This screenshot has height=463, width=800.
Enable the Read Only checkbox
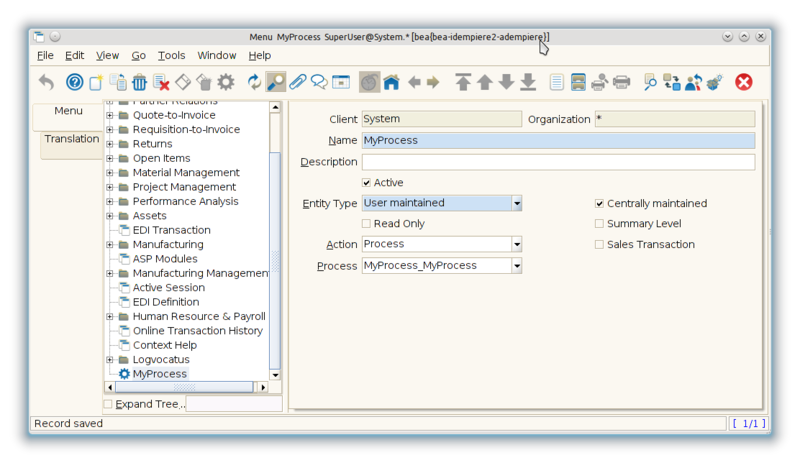click(x=367, y=224)
